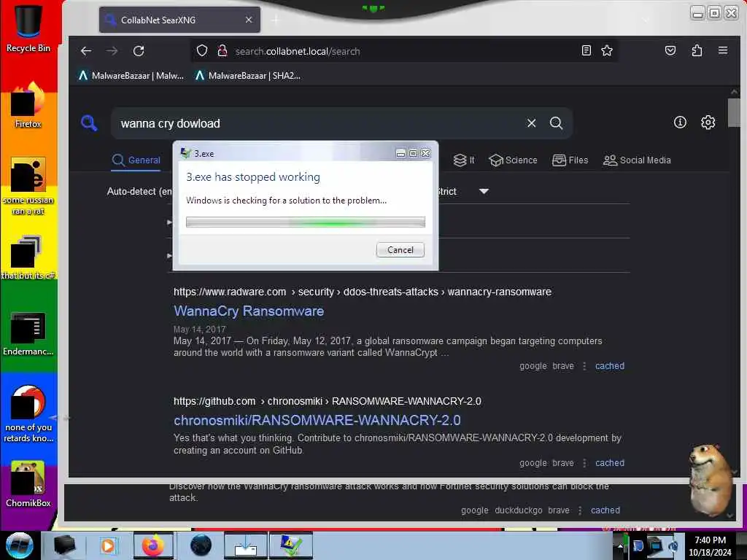Click the dark globe taskbar icon
The height and width of the screenshot is (560, 747).
pyautogui.click(x=201, y=545)
